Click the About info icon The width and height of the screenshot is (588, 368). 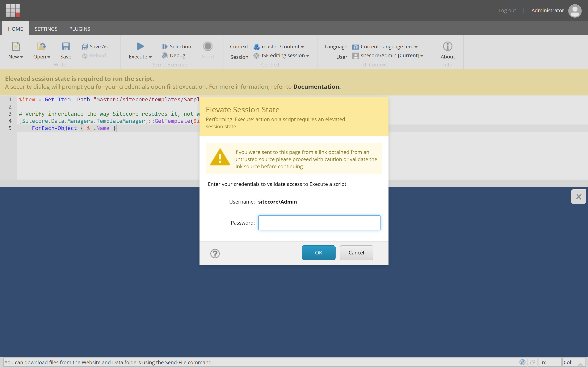[448, 46]
